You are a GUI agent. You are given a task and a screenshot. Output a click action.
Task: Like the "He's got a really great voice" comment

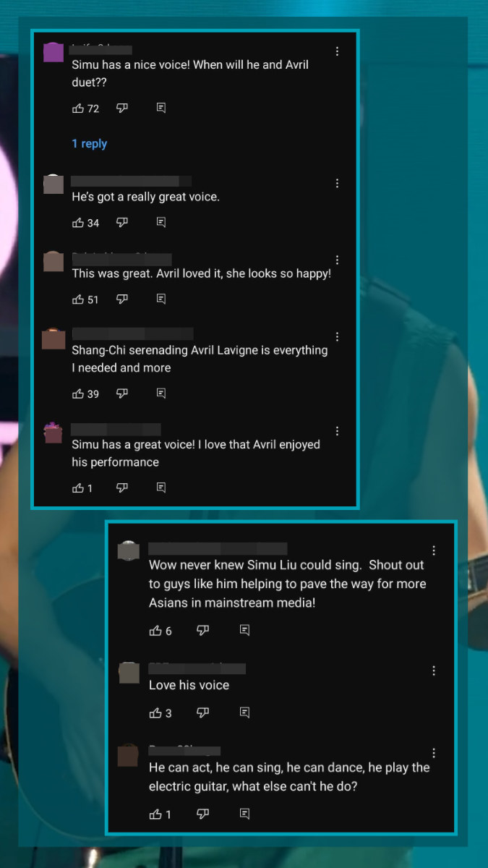tap(78, 223)
